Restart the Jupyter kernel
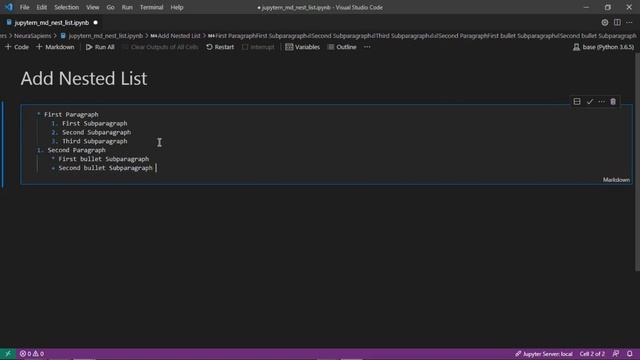640x360 pixels. (220, 47)
